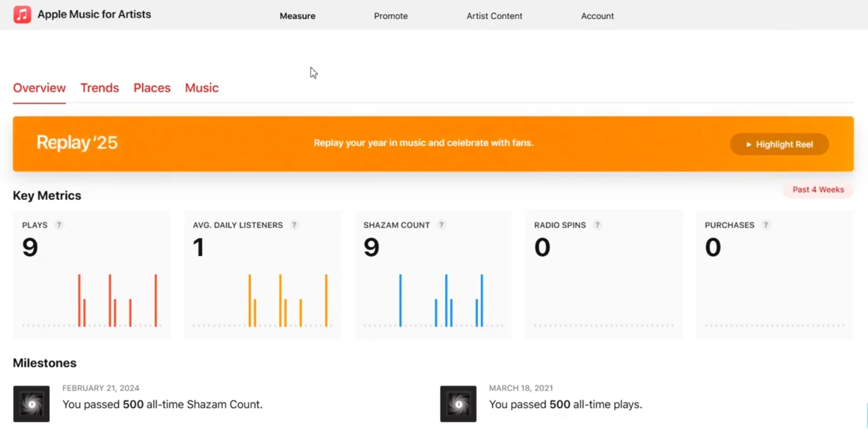
Task: Change the Past 4 Weeks range
Action: [818, 190]
